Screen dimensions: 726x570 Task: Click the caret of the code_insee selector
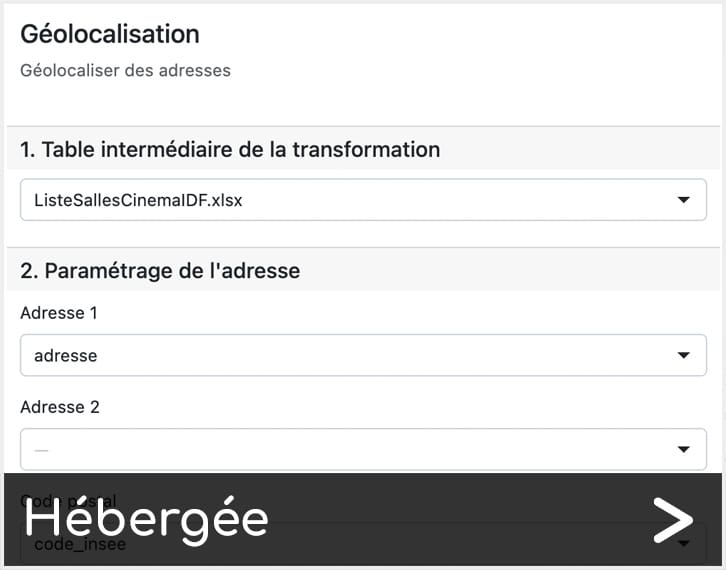tap(684, 544)
